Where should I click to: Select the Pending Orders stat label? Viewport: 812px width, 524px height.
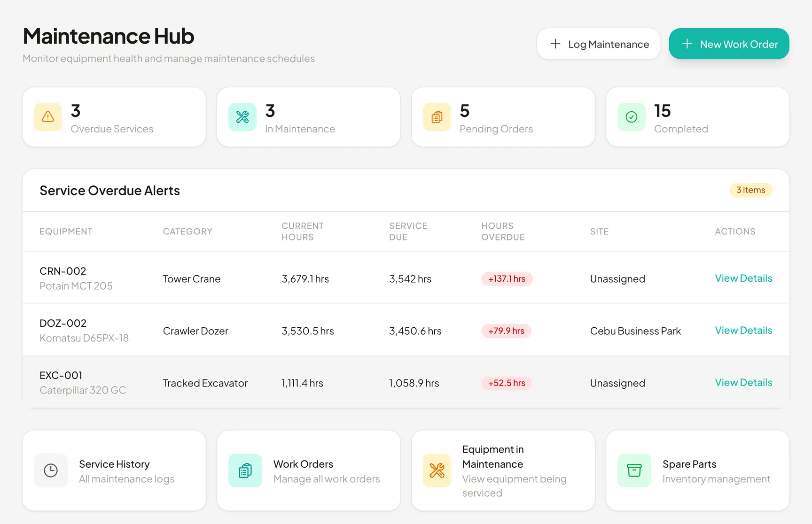(496, 129)
